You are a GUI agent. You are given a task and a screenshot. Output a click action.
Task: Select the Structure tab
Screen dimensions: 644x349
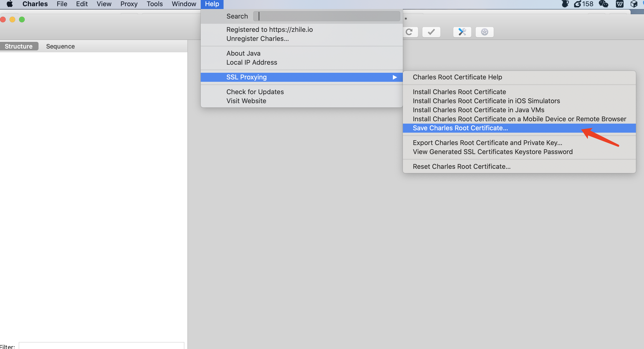[x=19, y=46]
